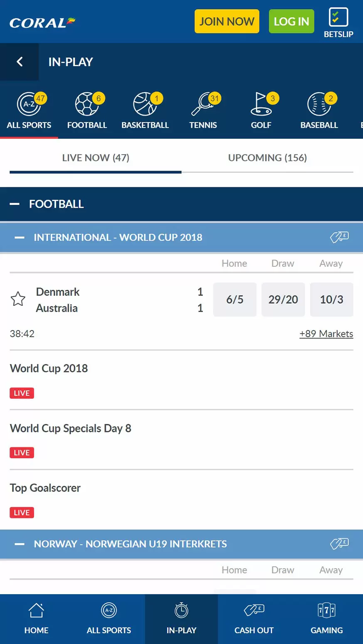The width and height of the screenshot is (363, 644).
Task: Switch to the Upcoming (156) tab
Action: tap(267, 158)
